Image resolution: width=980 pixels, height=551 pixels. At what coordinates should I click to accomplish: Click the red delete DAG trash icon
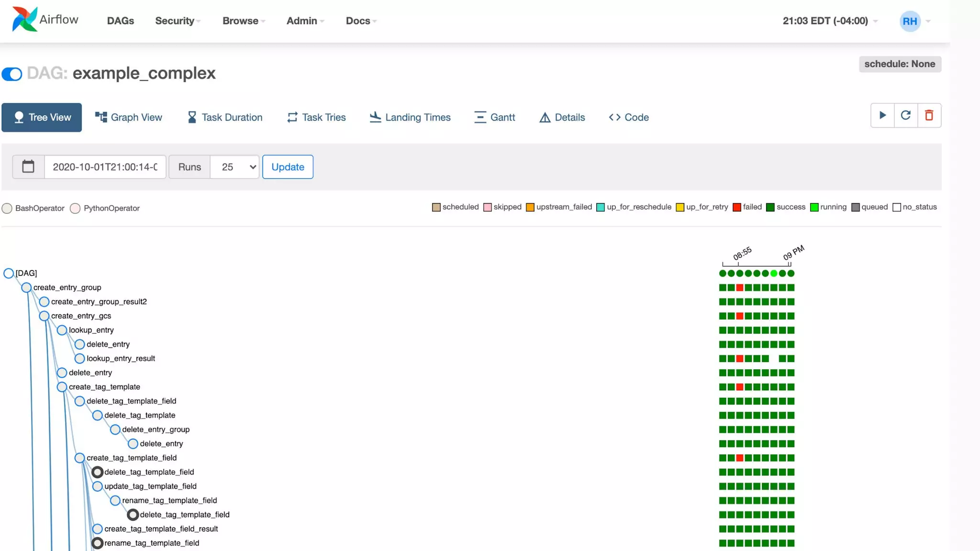pos(929,115)
